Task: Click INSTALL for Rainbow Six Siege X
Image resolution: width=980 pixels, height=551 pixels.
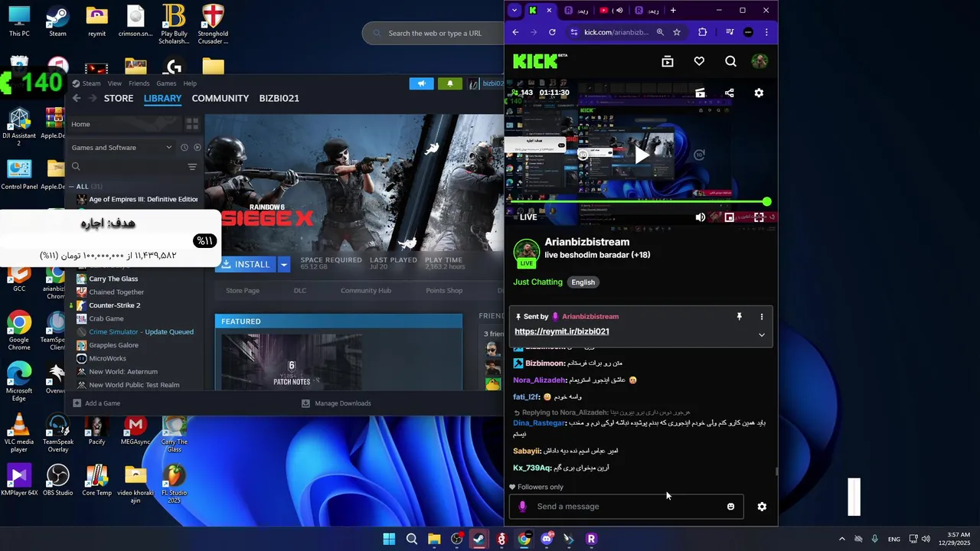Action: 245,264
